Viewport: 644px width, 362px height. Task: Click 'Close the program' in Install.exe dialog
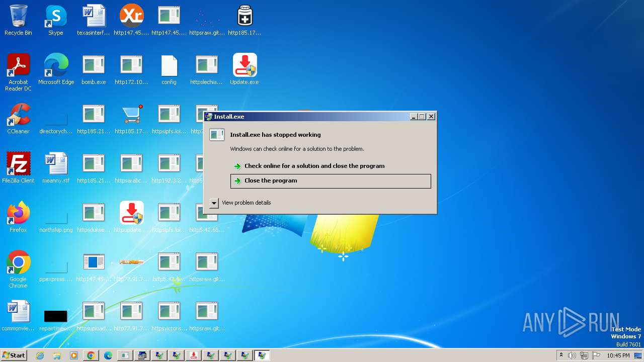click(x=331, y=181)
